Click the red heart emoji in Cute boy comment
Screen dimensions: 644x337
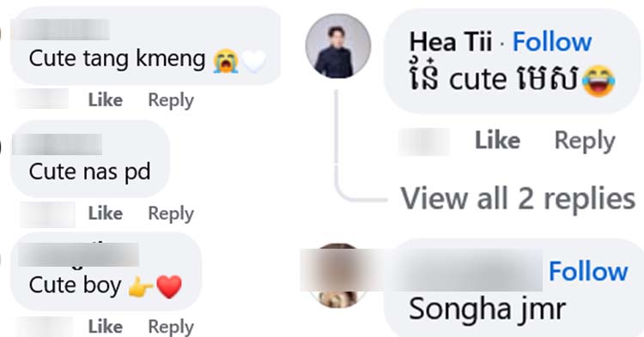point(169,286)
